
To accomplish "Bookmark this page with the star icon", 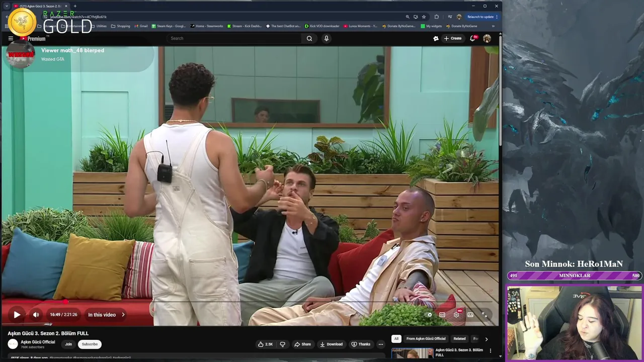I will click(424, 17).
